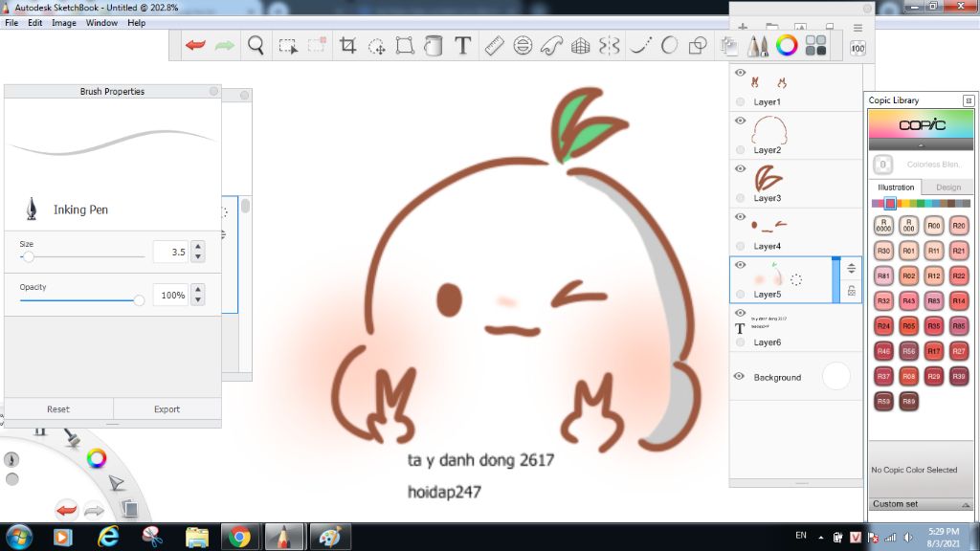Increase Opacity with the up arrow
980x551 pixels.
click(198, 289)
